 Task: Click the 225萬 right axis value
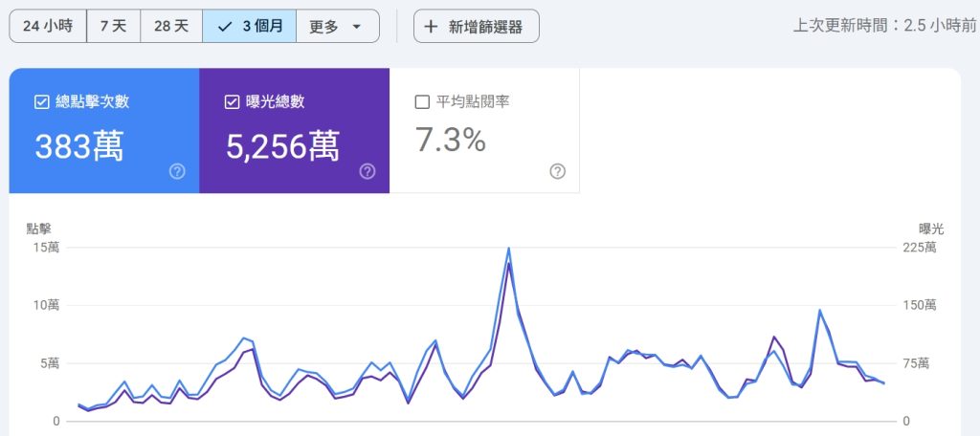point(918,248)
